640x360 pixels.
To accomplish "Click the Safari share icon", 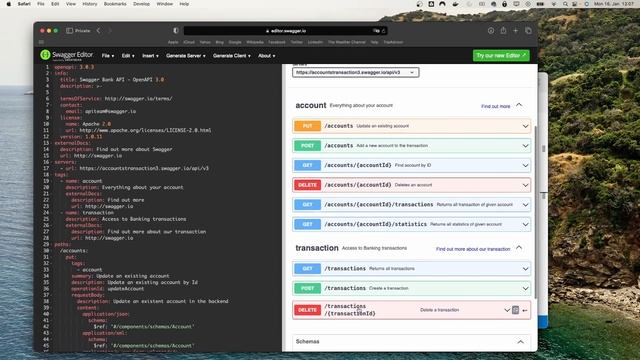I will tap(503, 31).
